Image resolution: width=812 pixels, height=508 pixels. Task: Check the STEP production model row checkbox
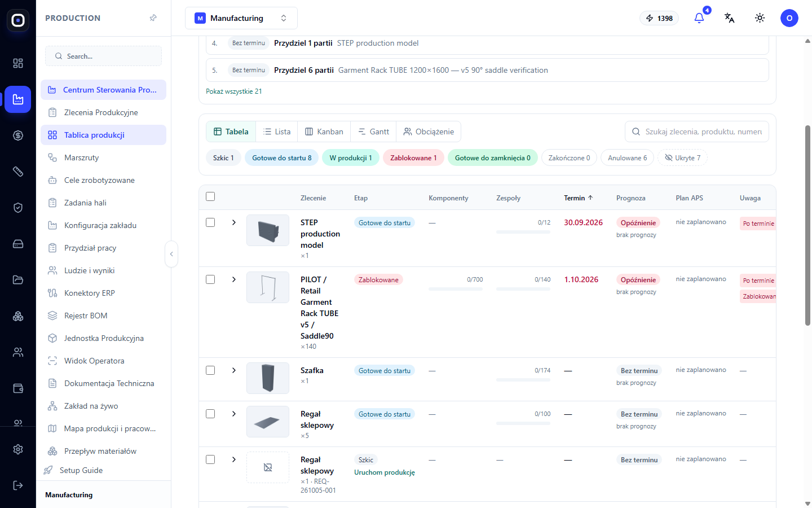coord(210,222)
